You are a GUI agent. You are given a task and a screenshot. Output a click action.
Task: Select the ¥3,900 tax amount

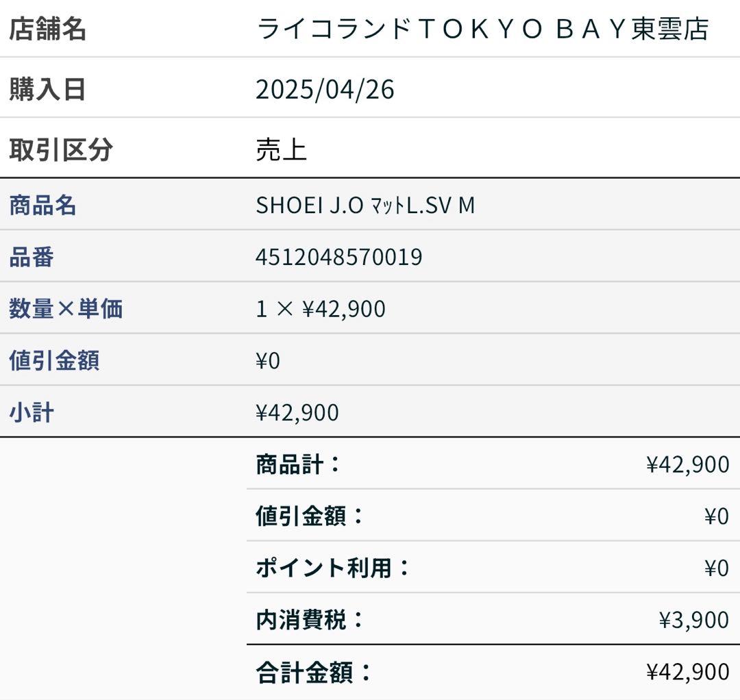(693, 620)
